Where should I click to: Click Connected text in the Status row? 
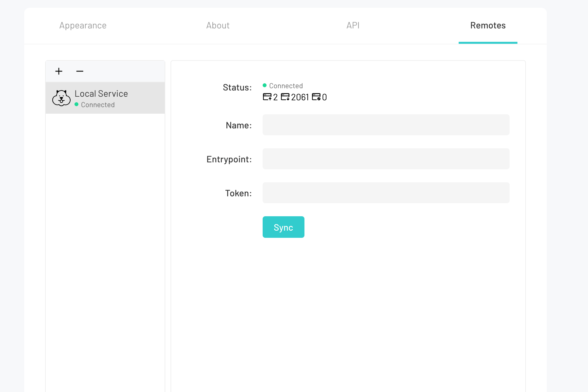coord(286,86)
